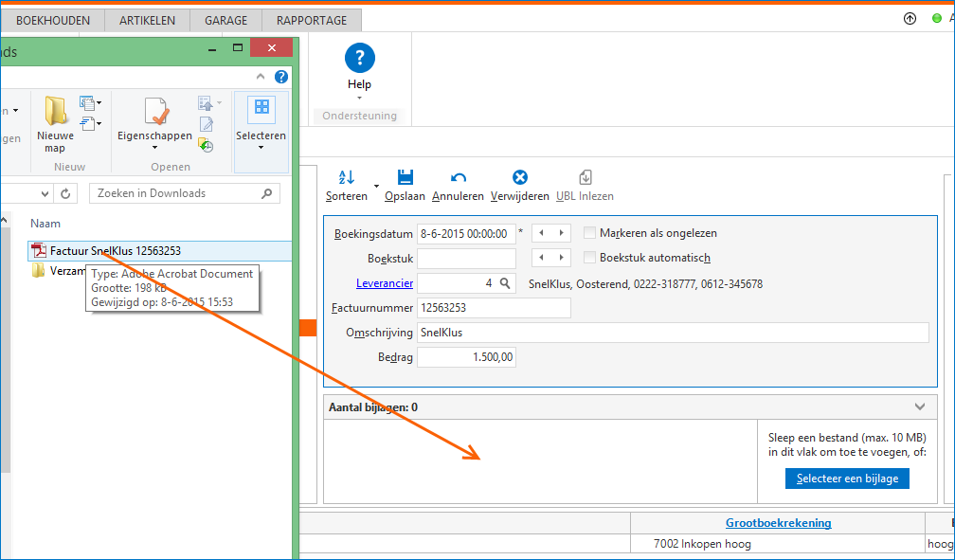
Task: Sort by Naam column header
Action: [45, 224]
